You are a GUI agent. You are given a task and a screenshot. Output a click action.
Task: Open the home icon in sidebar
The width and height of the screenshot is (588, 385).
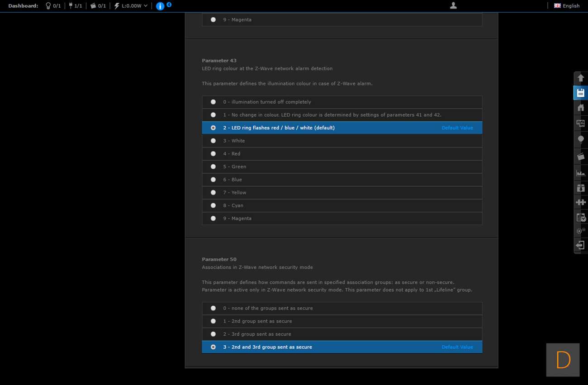[581, 108]
